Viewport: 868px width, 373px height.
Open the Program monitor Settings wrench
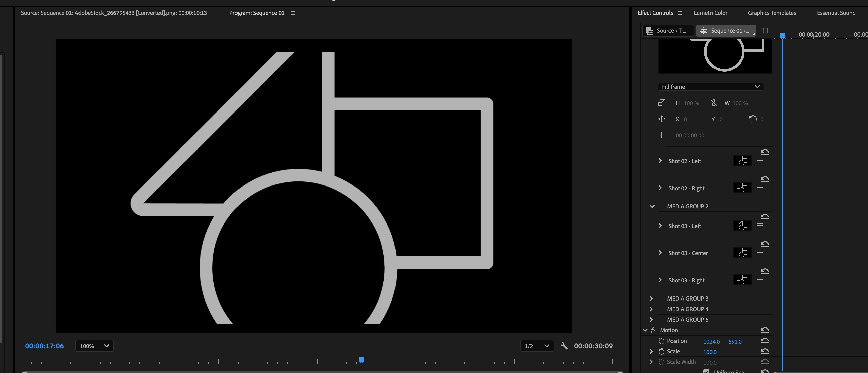tap(564, 346)
